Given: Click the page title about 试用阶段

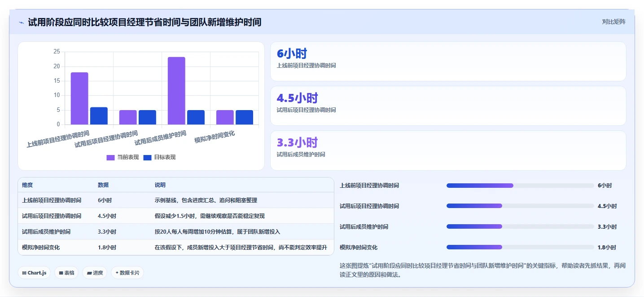Looking at the screenshot, I should 145,22.
